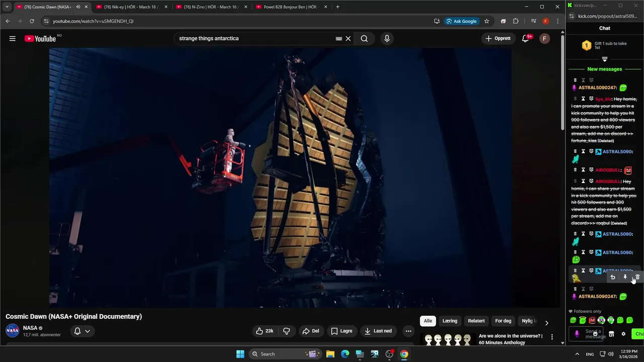Viewport: 644px width, 362px height.
Task: Delete liya_kia's chat message
Action: [x=575, y=99]
